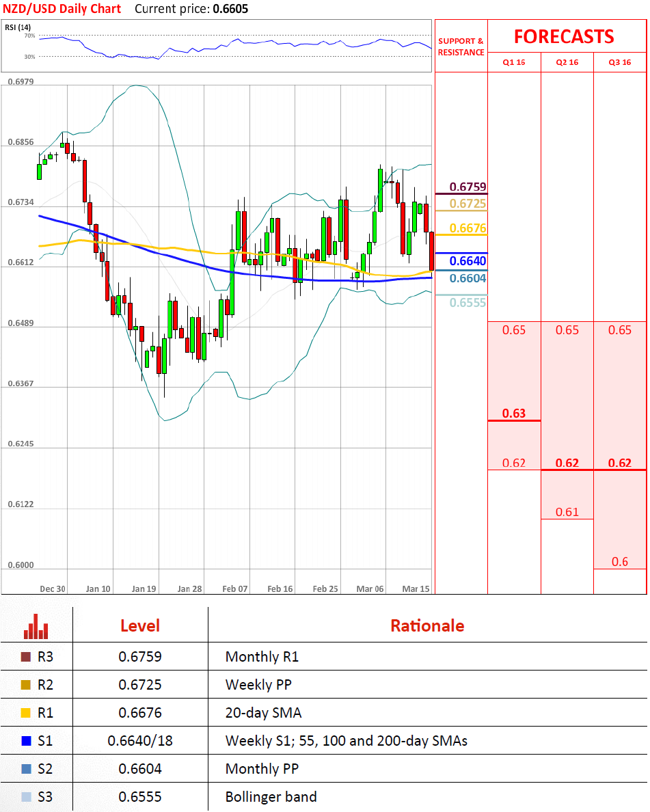Click the R3 level value 0.6759 in table
The height and width of the screenshot is (812, 650).
(140, 657)
